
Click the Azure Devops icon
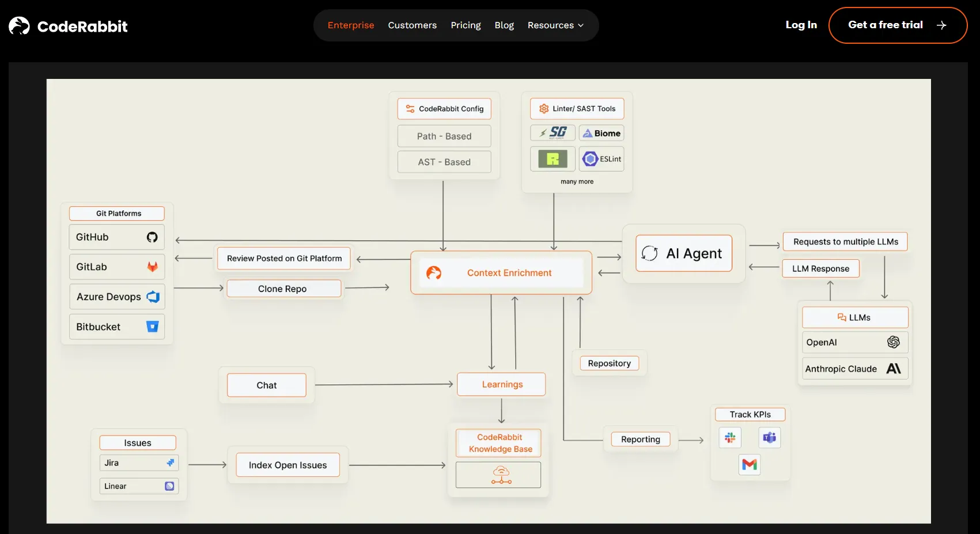pyautogui.click(x=153, y=297)
